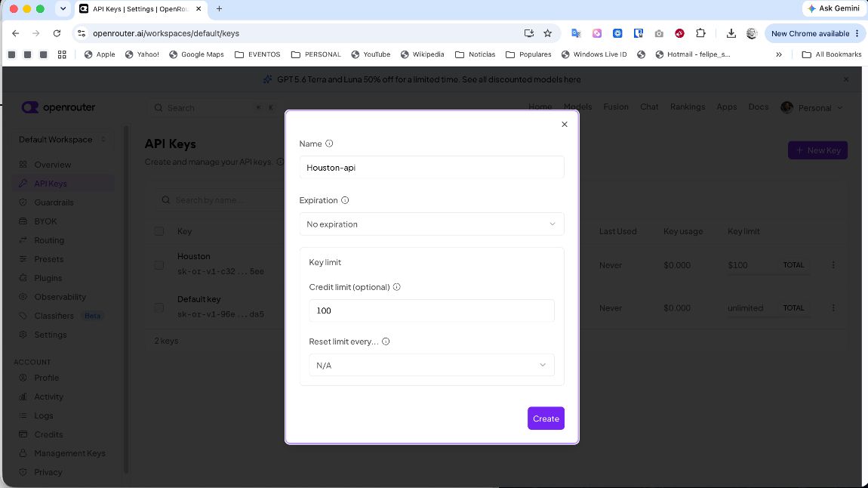Image resolution: width=868 pixels, height=488 pixels.
Task: Open the Reset limit N/A dropdown
Action: [432, 365]
